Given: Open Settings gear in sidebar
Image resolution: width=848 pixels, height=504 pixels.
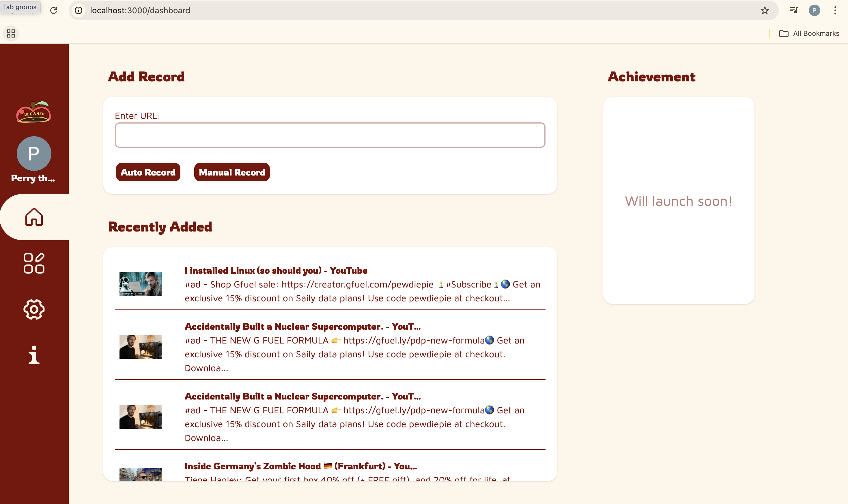Looking at the screenshot, I should (34, 309).
